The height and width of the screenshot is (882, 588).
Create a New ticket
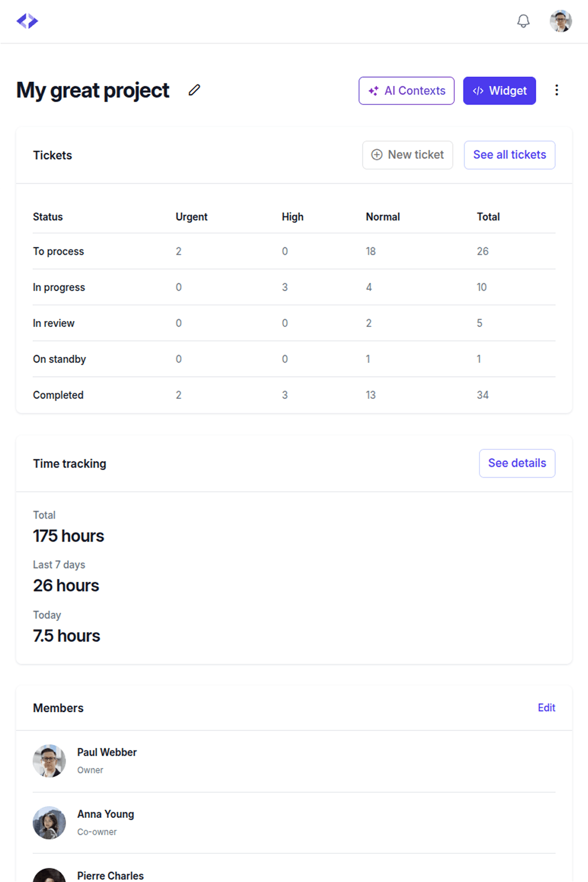(407, 155)
